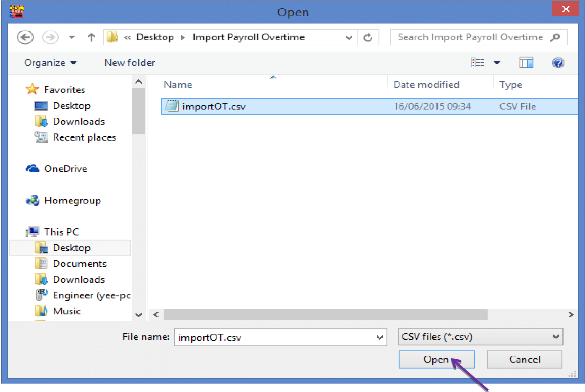The image size is (585, 392).
Task: Click the search magnifier icon
Action: (x=555, y=37)
